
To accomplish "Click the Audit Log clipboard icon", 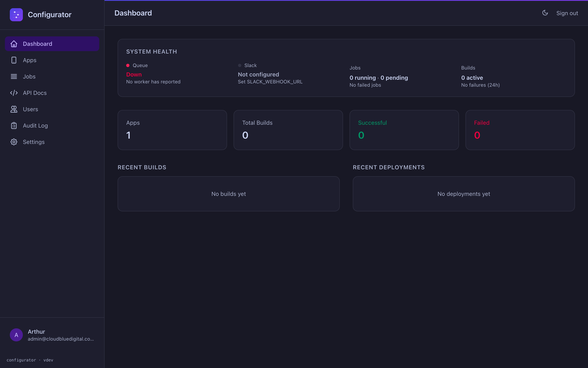I will [x=14, y=126].
